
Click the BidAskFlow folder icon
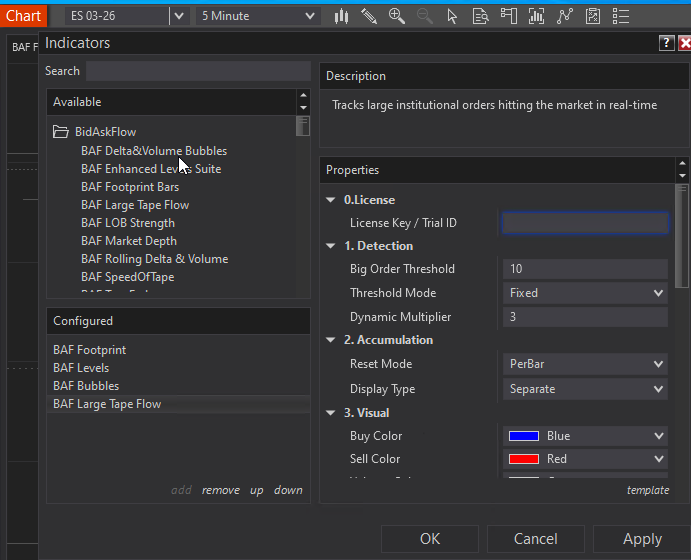coord(60,132)
